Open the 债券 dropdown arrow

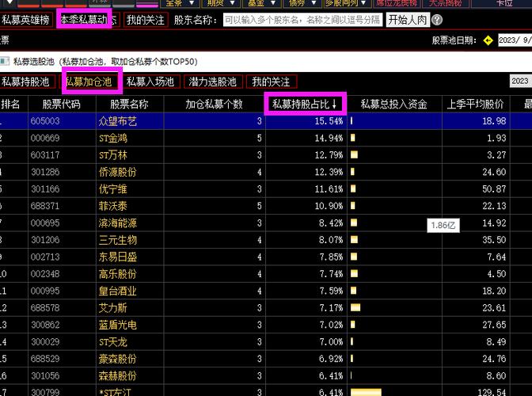click(313, 3)
